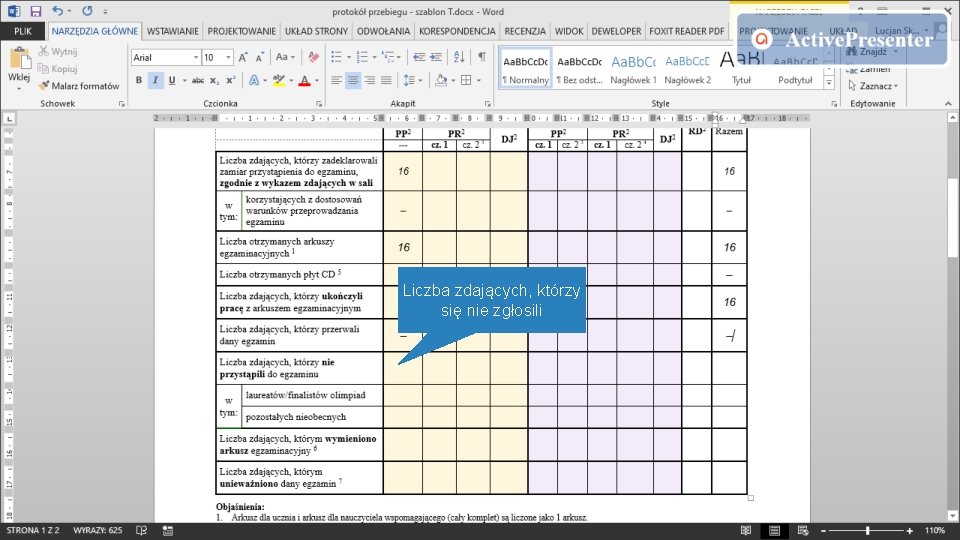Decrease font size with shrink font icon
The width and height of the screenshot is (960, 540).
[x=260, y=58]
